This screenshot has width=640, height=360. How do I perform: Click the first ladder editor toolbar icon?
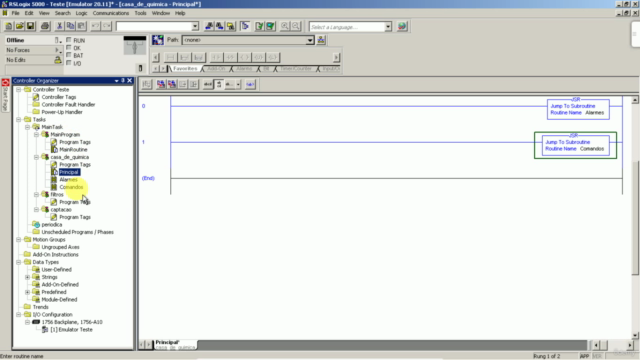(147, 84)
